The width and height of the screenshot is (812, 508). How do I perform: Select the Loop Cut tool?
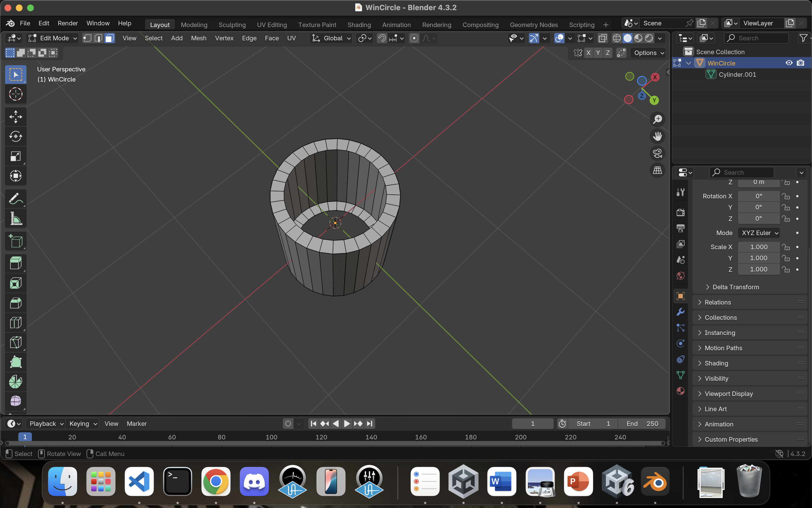pyautogui.click(x=16, y=323)
